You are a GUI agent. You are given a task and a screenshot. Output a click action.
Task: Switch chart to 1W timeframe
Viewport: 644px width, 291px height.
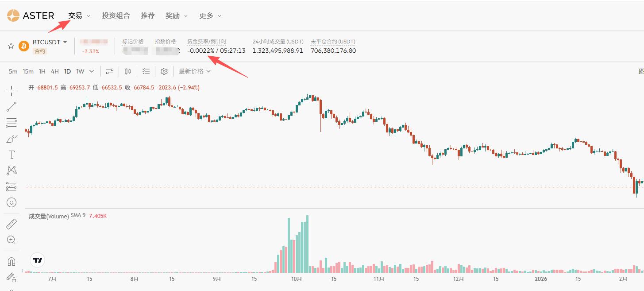[x=80, y=71]
